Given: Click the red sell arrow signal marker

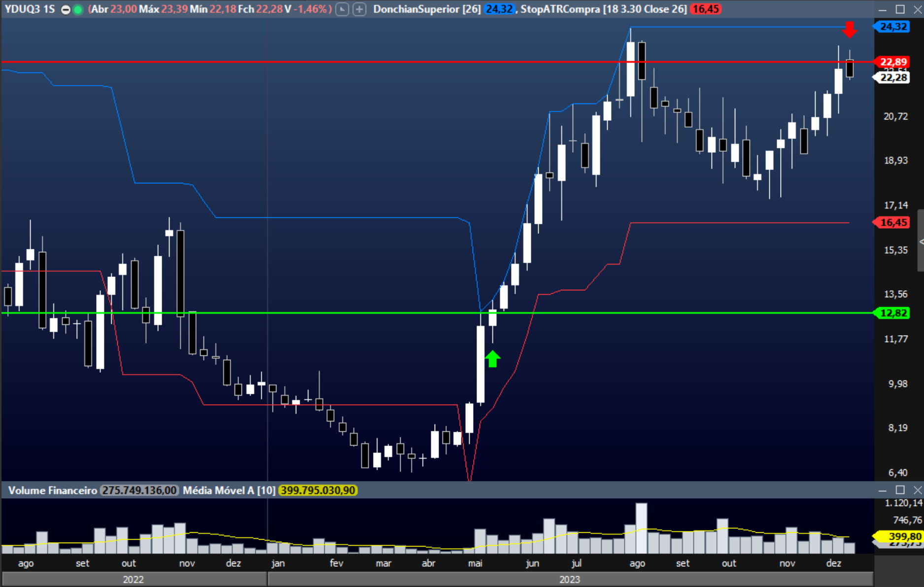Looking at the screenshot, I should tap(849, 30).
